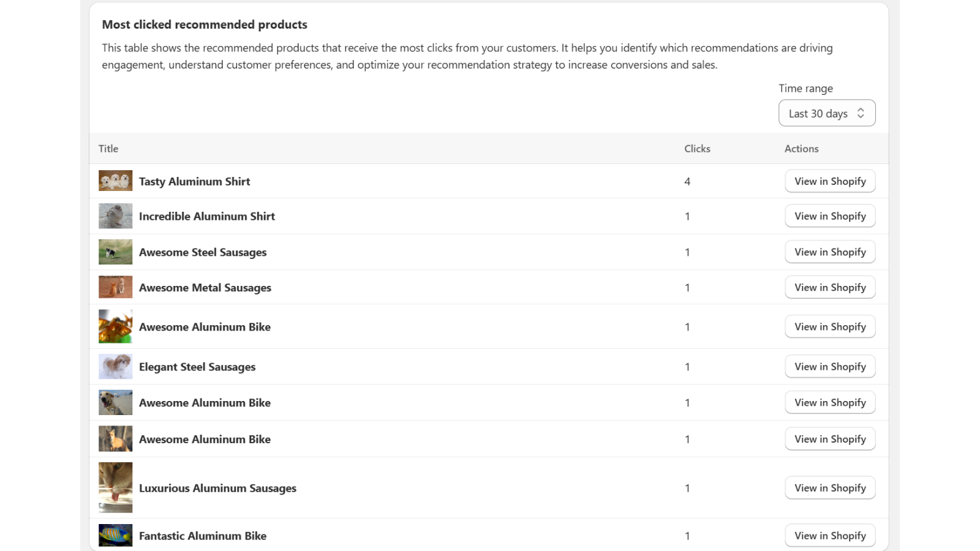Screen dimensions: 980x551
Task: Open the Elegant Steel Sausages product
Action: [197, 366]
